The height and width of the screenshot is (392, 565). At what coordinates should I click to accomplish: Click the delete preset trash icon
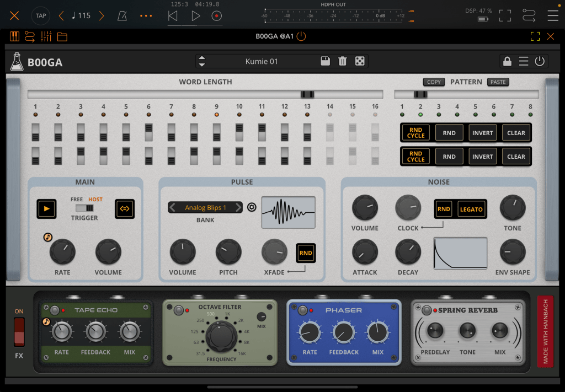[342, 61]
